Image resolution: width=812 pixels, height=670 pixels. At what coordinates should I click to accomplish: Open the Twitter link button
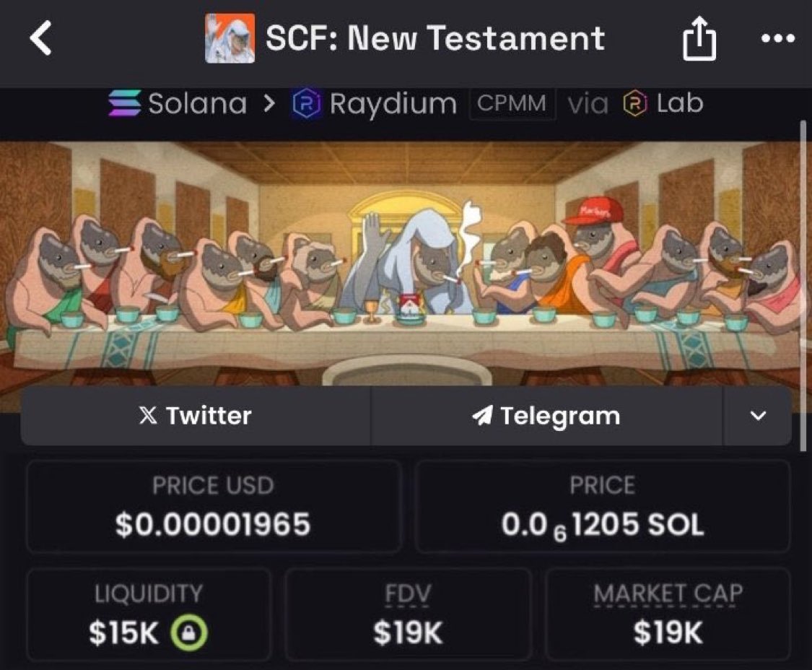point(196,416)
